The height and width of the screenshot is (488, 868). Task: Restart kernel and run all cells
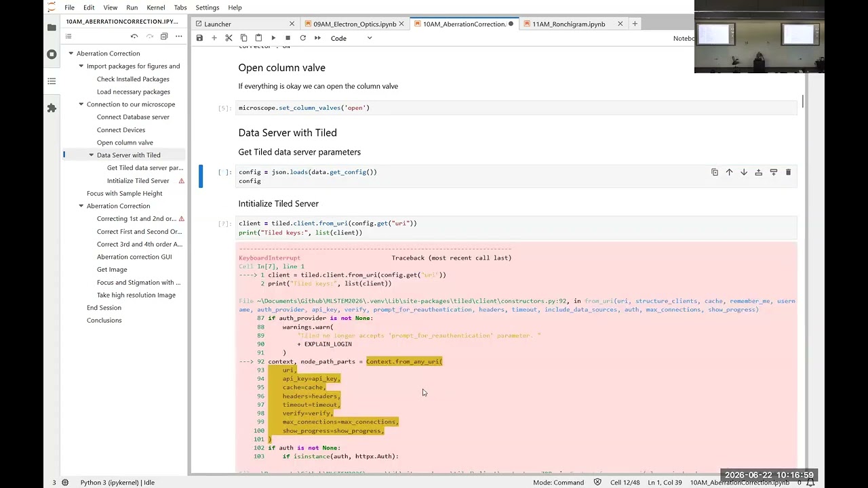click(x=317, y=38)
